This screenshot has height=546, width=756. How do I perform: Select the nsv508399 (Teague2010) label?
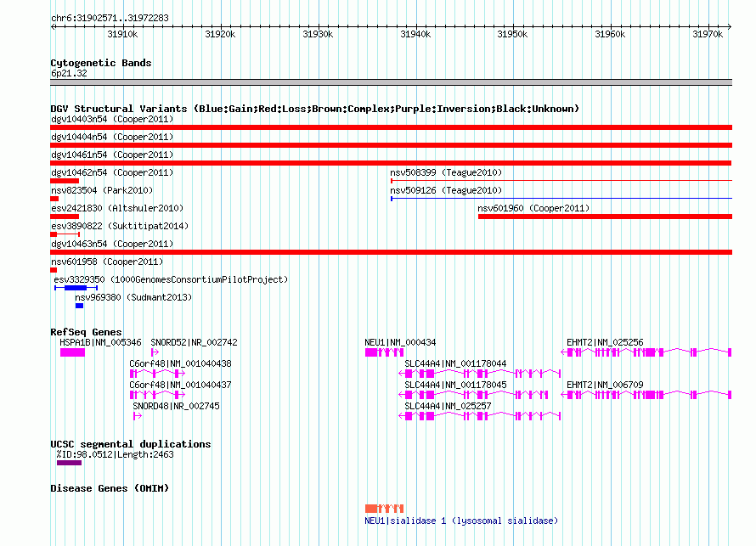click(446, 172)
